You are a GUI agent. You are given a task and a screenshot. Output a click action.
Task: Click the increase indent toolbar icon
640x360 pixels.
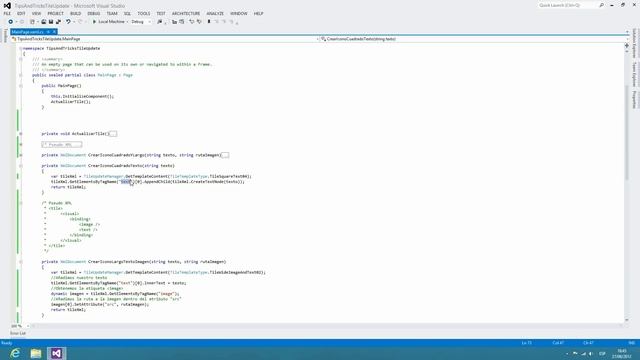(199, 22)
